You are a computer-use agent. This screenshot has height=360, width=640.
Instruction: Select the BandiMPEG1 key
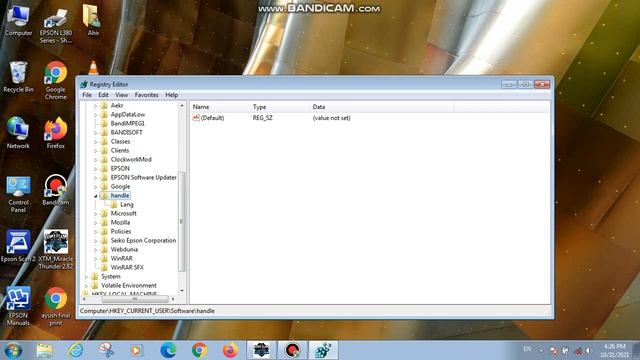[127, 123]
